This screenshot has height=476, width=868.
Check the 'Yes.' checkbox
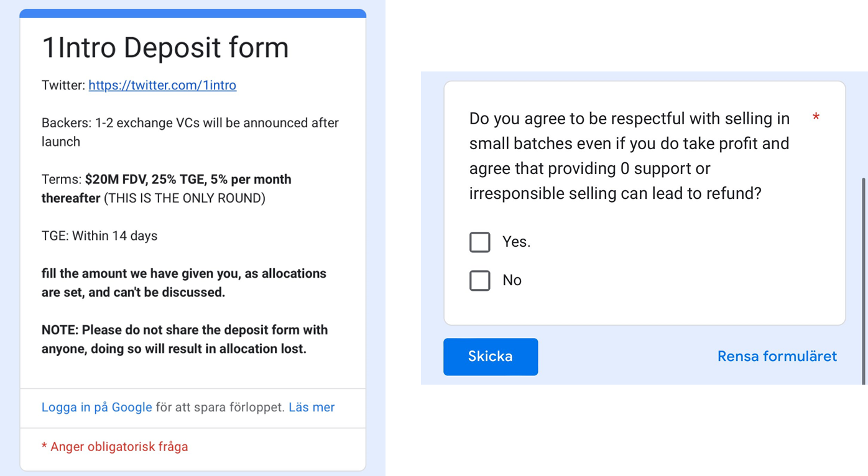coord(479,242)
